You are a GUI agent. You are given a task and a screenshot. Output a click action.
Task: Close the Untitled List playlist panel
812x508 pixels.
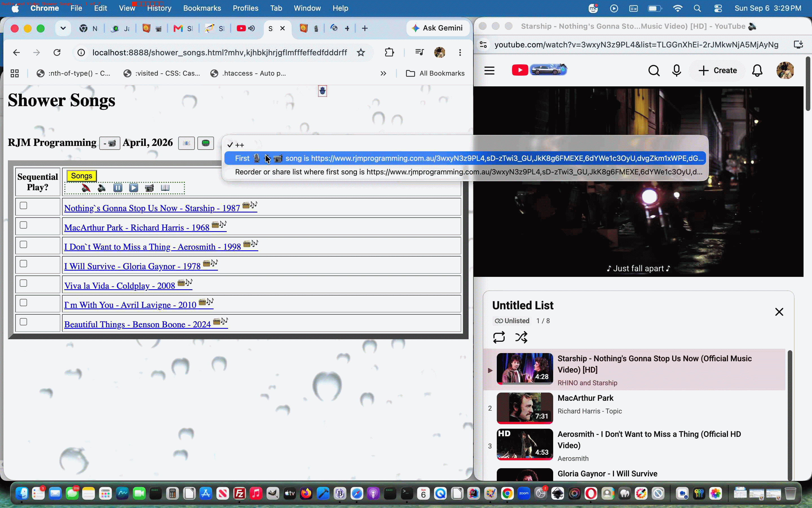779,312
